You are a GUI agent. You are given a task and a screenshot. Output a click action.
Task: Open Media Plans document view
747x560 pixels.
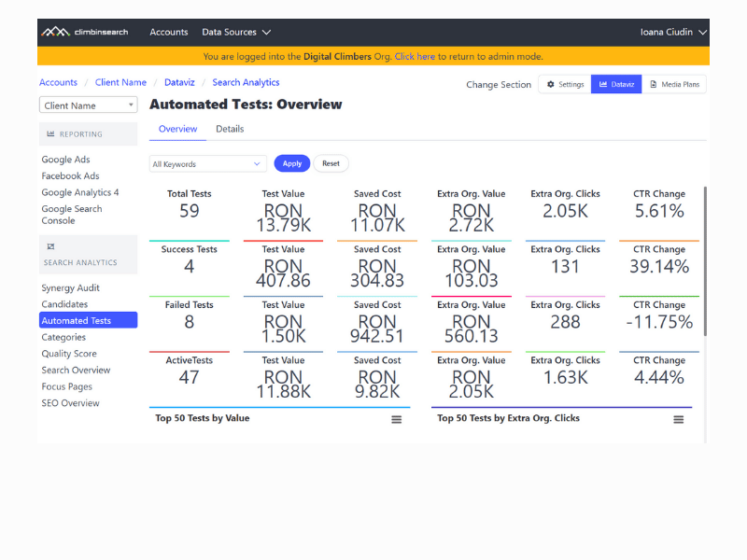pyautogui.click(x=674, y=84)
